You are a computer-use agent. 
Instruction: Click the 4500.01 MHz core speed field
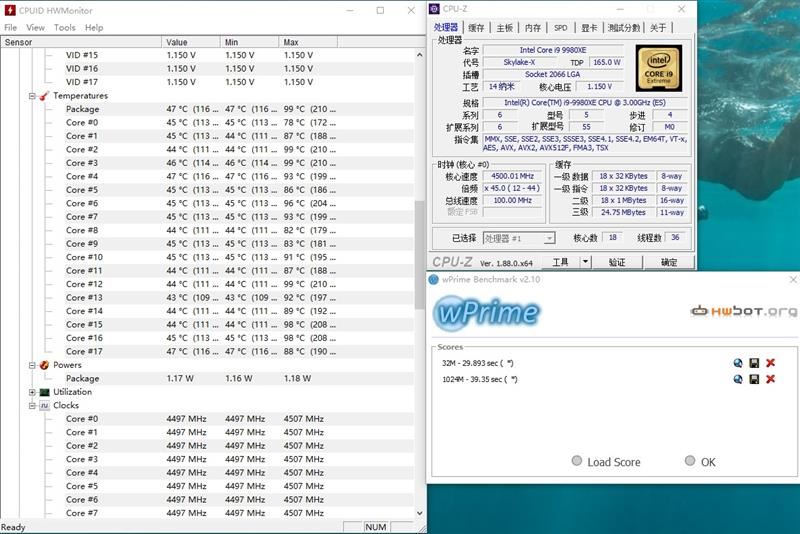tap(512, 176)
